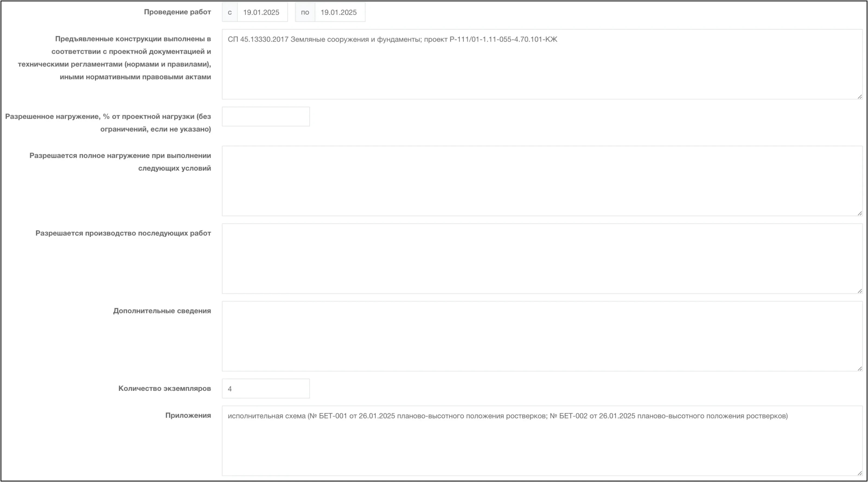The image size is (868, 482).
Task: Click the 'Проведение работ' label
Action: point(177,12)
